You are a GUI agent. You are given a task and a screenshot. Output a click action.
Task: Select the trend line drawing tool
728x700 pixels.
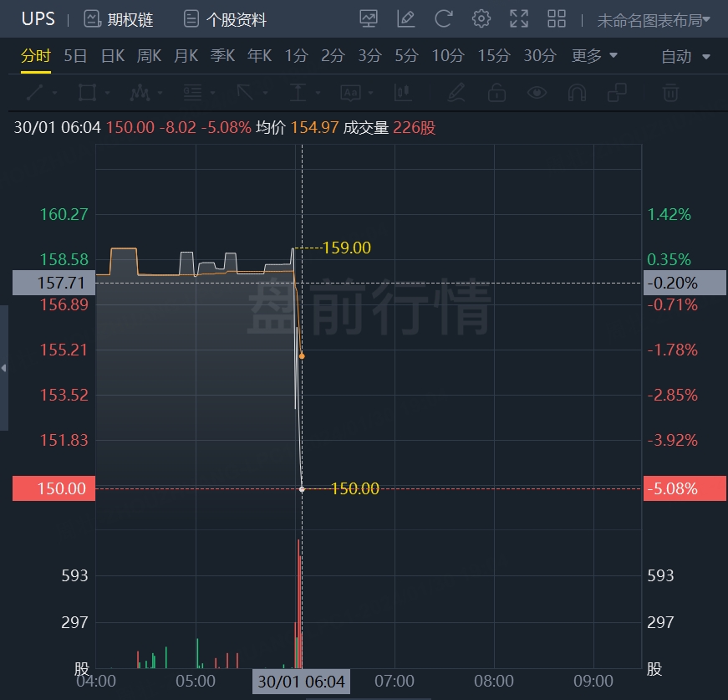[36, 92]
